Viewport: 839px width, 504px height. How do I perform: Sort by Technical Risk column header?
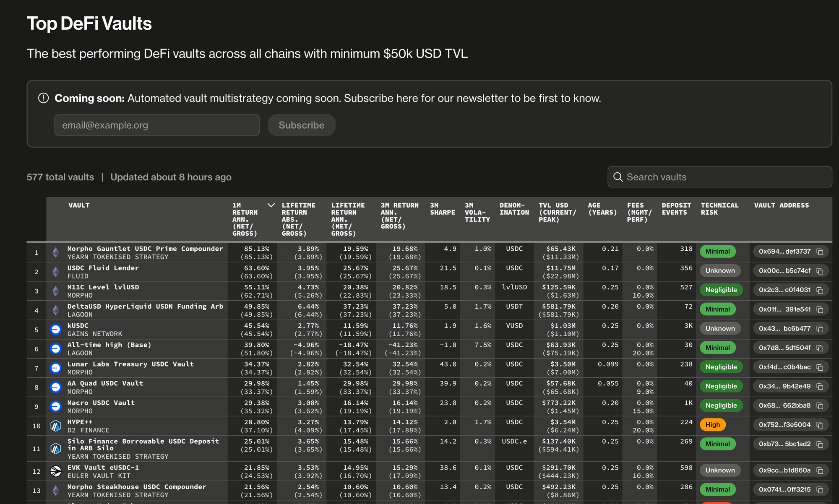click(x=719, y=209)
